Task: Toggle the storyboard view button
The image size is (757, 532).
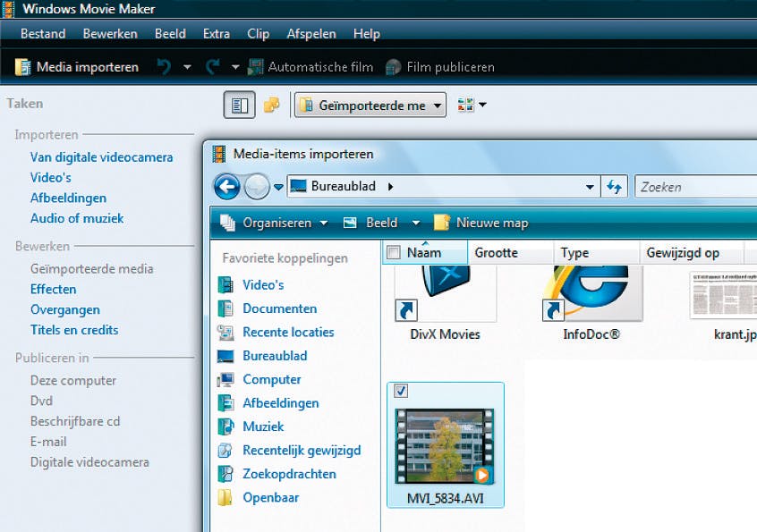Action: point(239,104)
